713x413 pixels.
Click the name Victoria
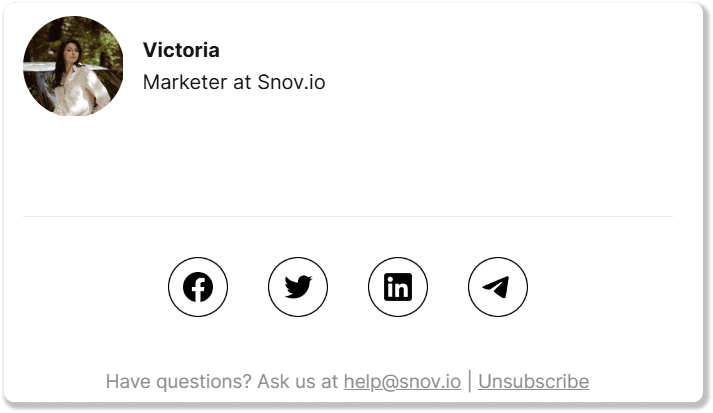181,50
